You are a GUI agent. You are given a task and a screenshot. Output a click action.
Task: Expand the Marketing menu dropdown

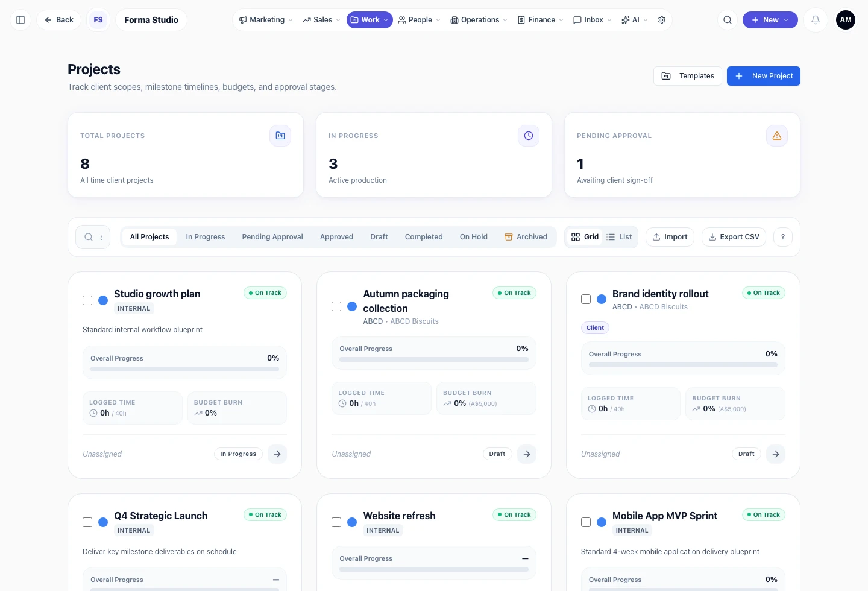coord(266,20)
